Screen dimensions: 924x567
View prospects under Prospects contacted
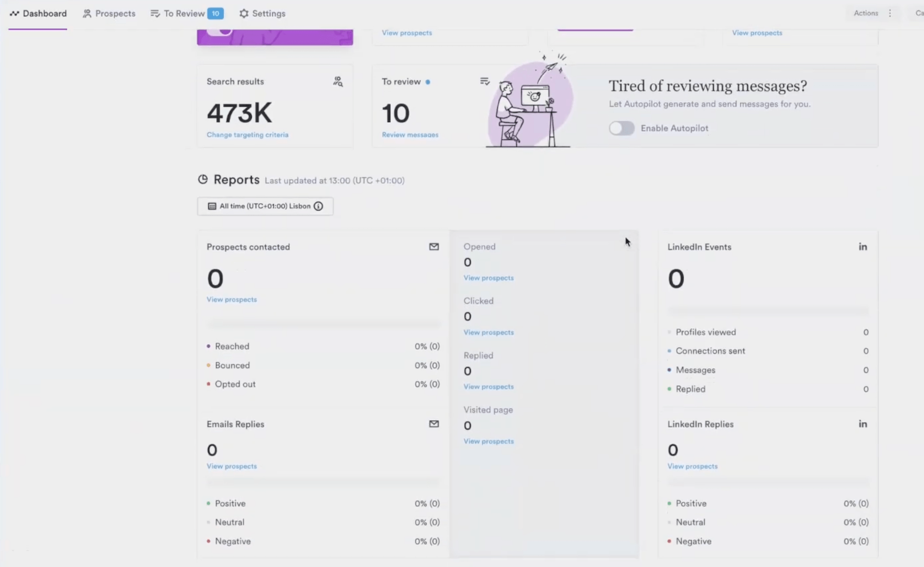pos(232,300)
